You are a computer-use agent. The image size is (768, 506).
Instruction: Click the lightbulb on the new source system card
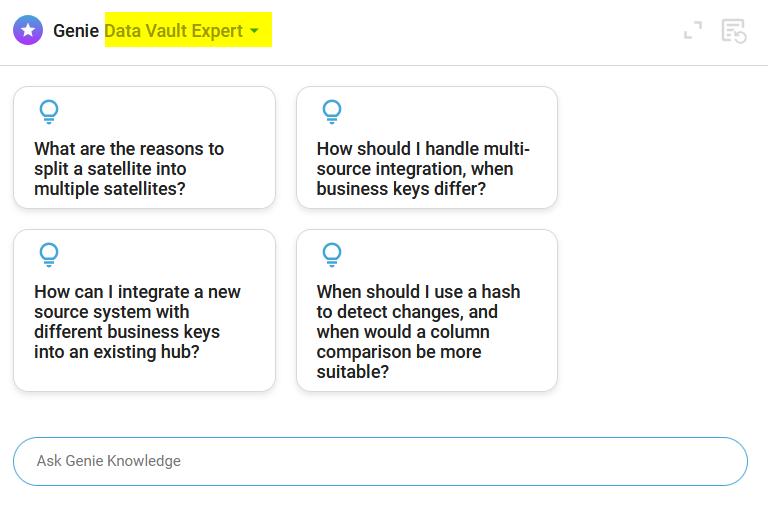tap(48, 254)
